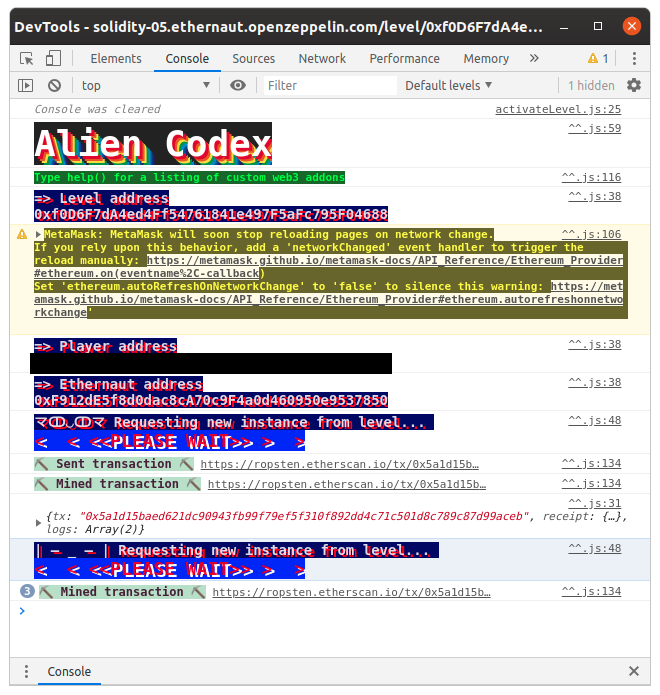Screen dimensions: 660x695
Task: Open the Sources tab
Action: pyautogui.click(x=254, y=59)
